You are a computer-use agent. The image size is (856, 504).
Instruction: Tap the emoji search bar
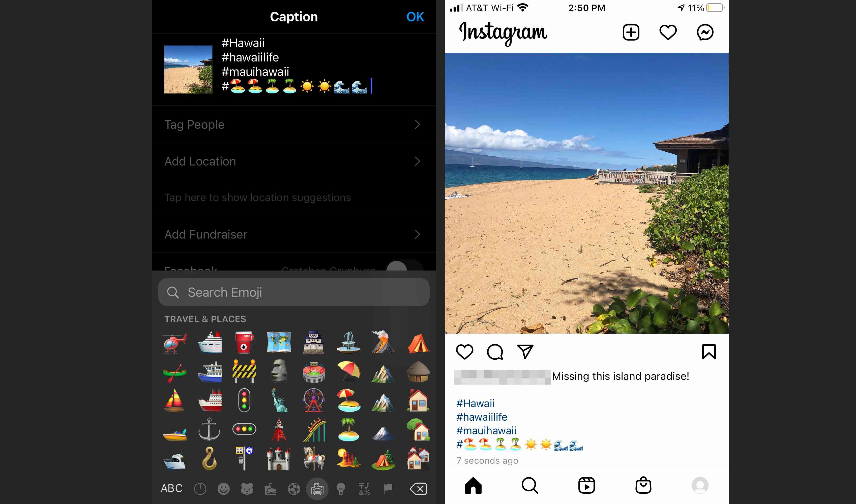pos(294,292)
